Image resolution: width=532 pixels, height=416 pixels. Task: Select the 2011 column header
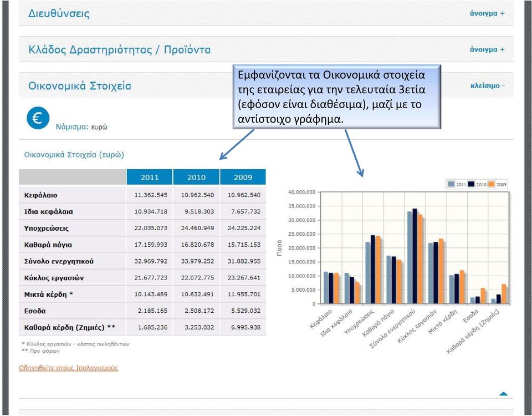click(x=150, y=177)
